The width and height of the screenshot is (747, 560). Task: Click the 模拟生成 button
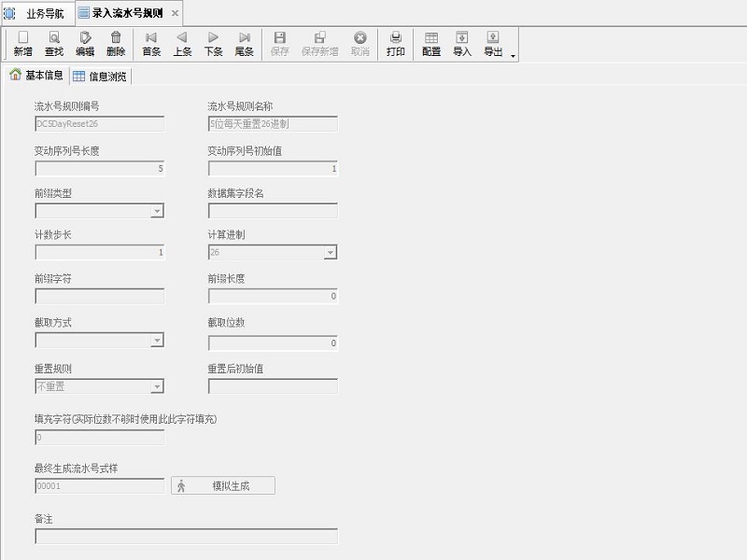223,485
